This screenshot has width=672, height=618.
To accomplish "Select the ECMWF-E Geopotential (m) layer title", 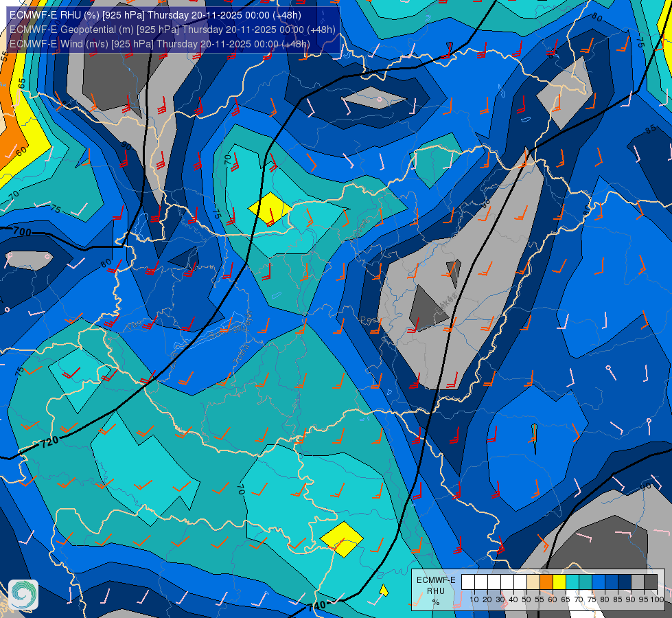I will (x=172, y=30).
